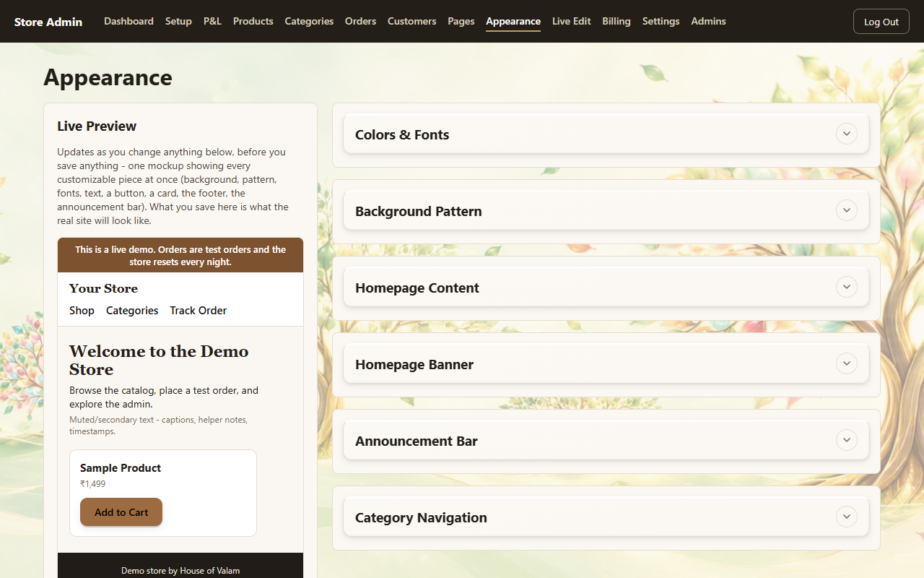The image size is (924, 578).
Task: Expand the Background Pattern chevron
Action: 846,210
